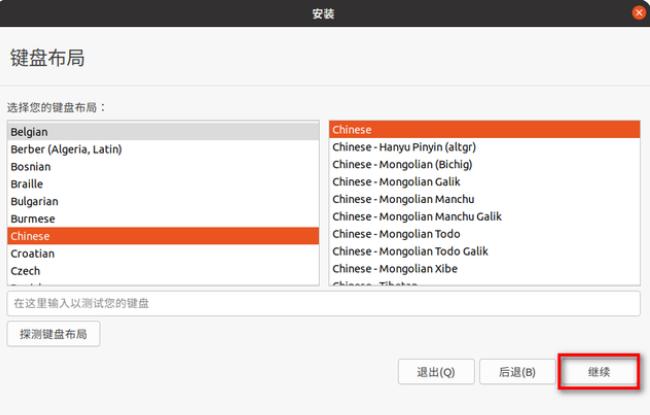Viewport: 650px width, 415px height.
Task: Select Chinese - Mongolian Todo variant
Action: (485, 234)
